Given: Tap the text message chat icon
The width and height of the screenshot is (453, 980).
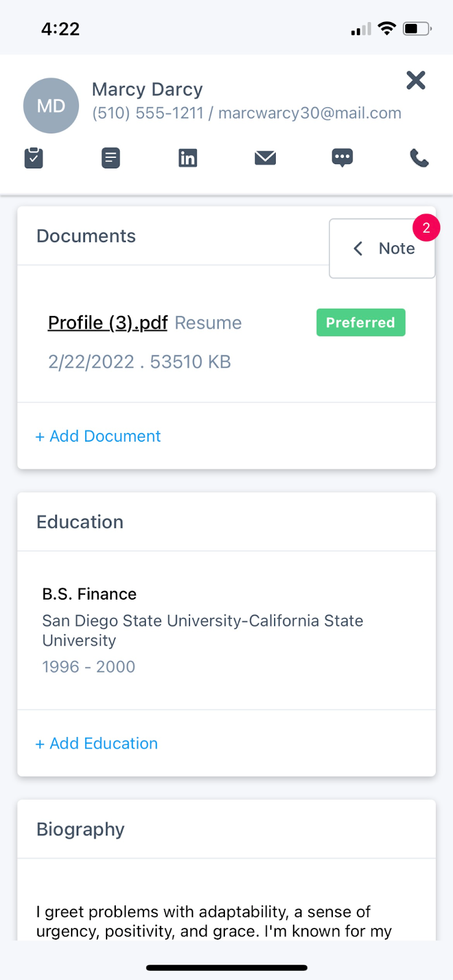Looking at the screenshot, I should point(342,158).
